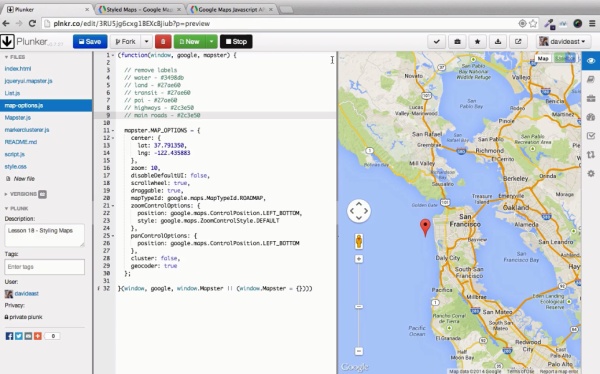Click New file link

click(x=24, y=179)
